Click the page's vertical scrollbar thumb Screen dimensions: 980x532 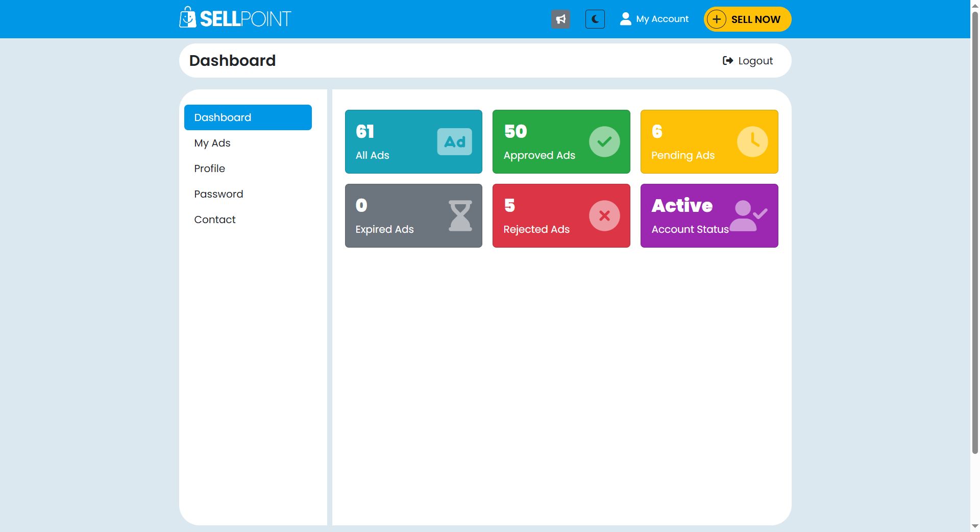(x=975, y=232)
